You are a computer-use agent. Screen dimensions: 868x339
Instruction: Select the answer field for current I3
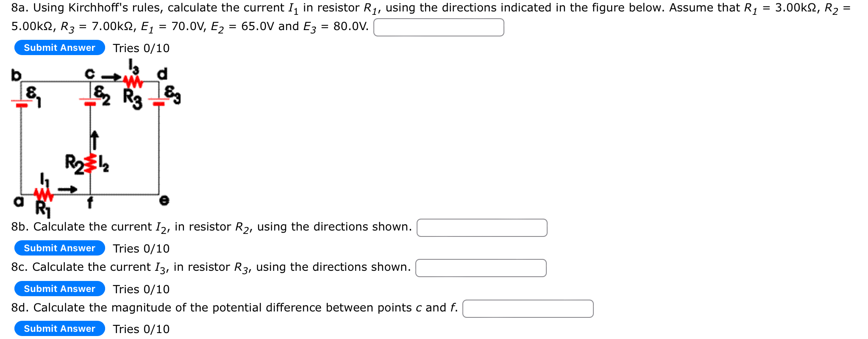(481, 268)
